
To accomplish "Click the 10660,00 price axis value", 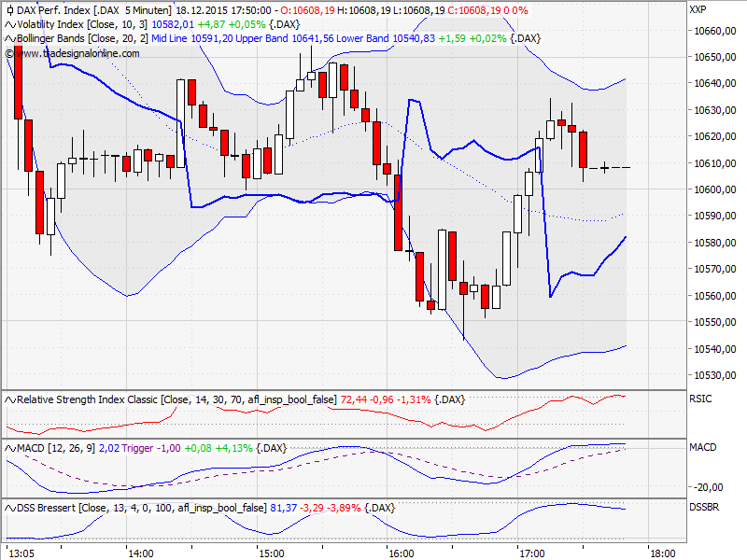I will click(x=714, y=32).
